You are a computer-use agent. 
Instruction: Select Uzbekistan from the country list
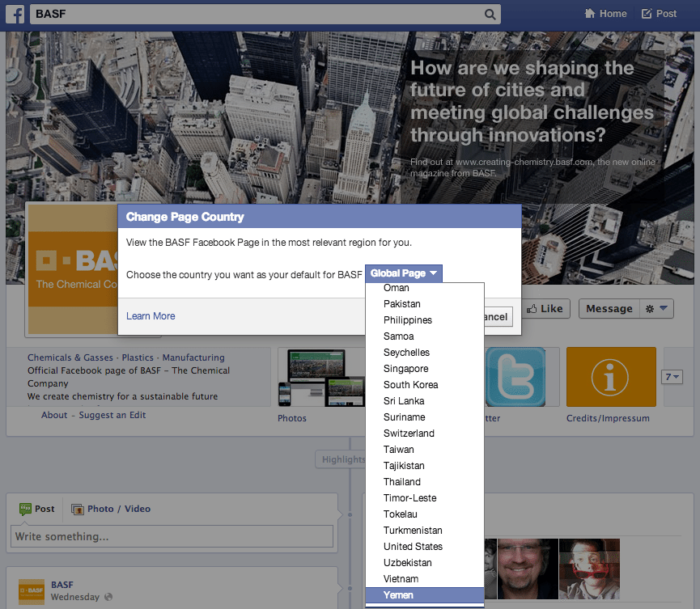pyautogui.click(x=425, y=563)
